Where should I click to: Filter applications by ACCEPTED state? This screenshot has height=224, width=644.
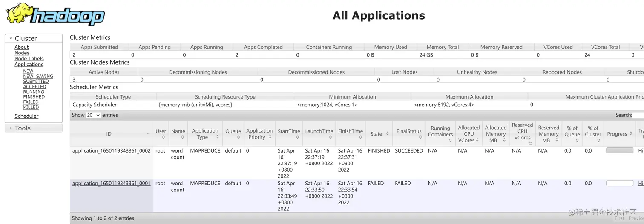(34, 86)
